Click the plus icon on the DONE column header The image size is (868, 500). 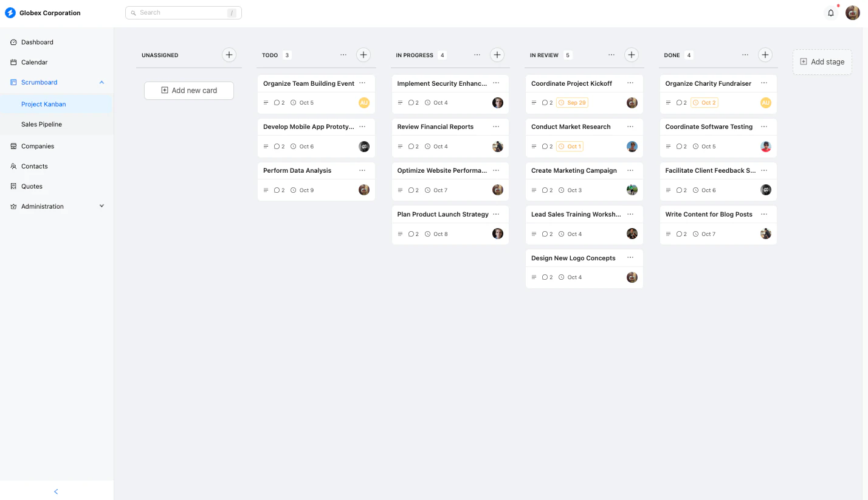click(x=765, y=55)
